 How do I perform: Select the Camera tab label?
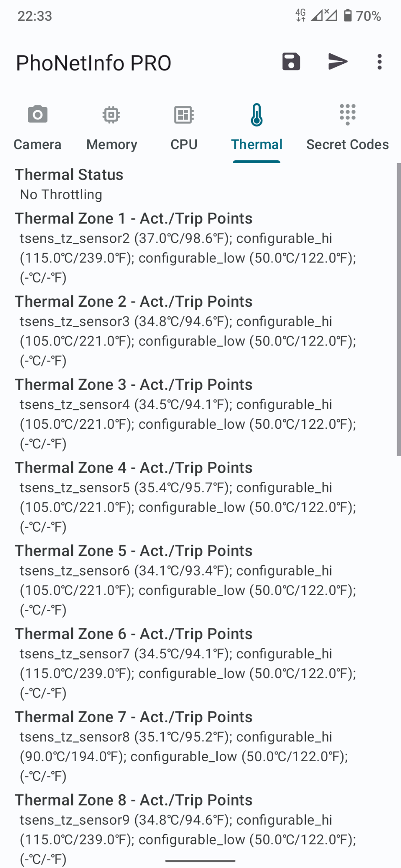coord(37,145)
